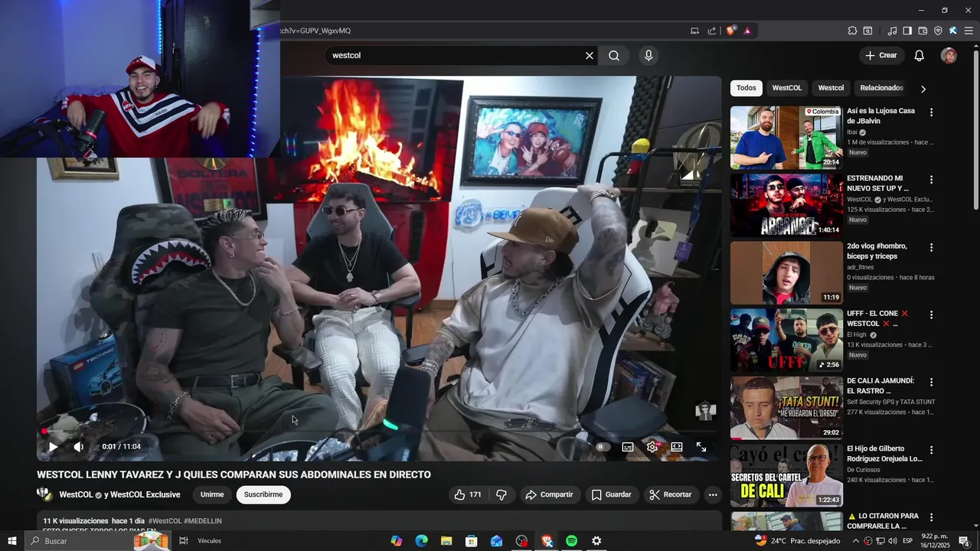This screenshot has width=980, height=551.
Task: Click the Unirme membership button
Action: (x=212, y=494)
